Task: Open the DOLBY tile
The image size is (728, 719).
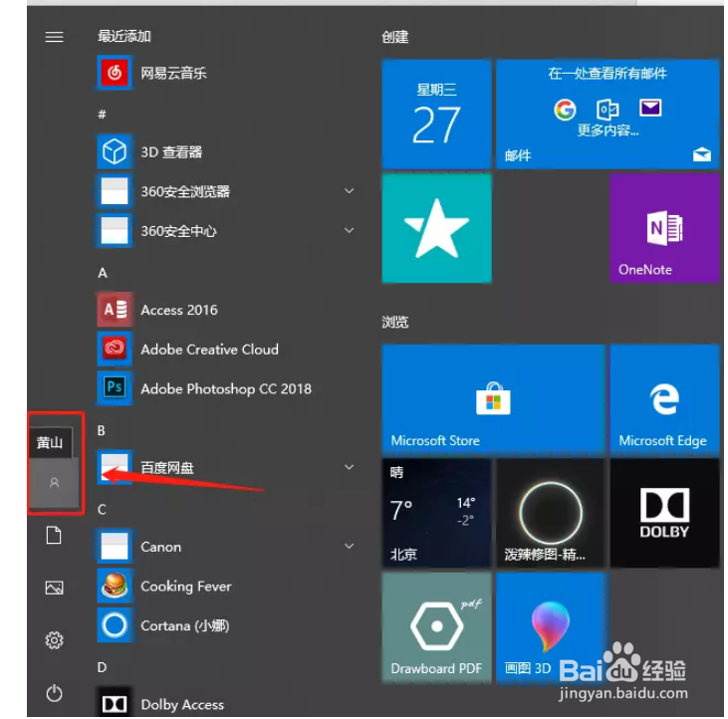Action: (x=664, y=513)
